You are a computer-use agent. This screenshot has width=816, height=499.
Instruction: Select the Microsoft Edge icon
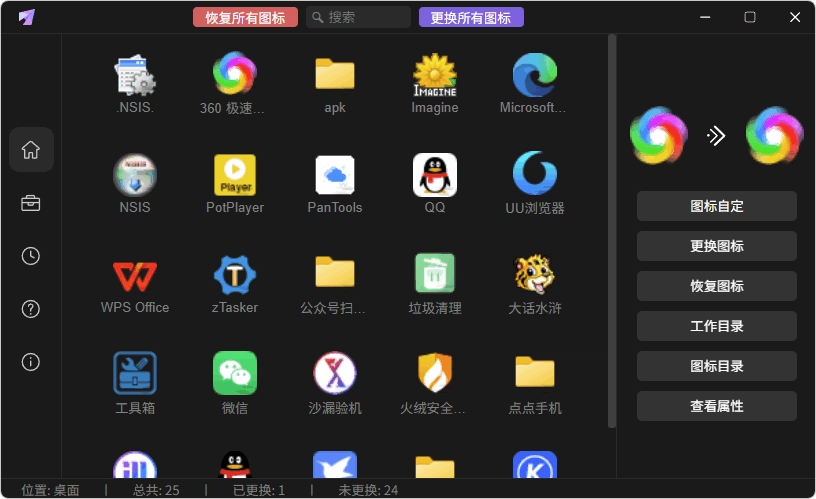tap(534, 75)
